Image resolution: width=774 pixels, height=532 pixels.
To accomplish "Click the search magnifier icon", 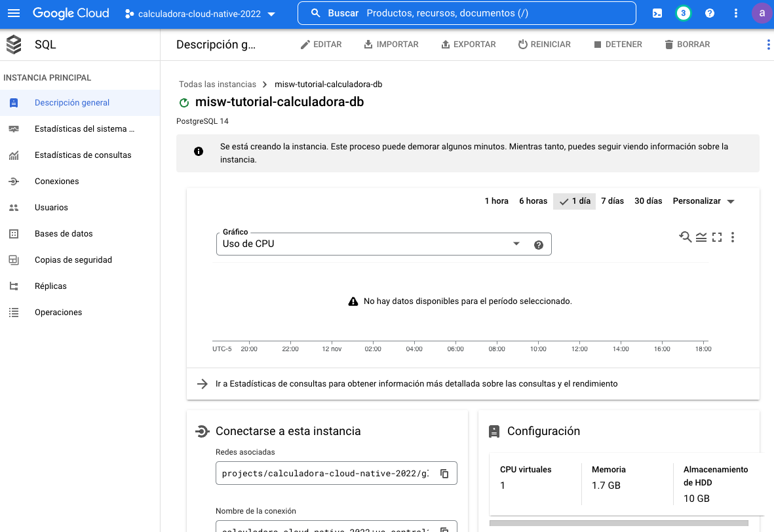I will point(315,13).
